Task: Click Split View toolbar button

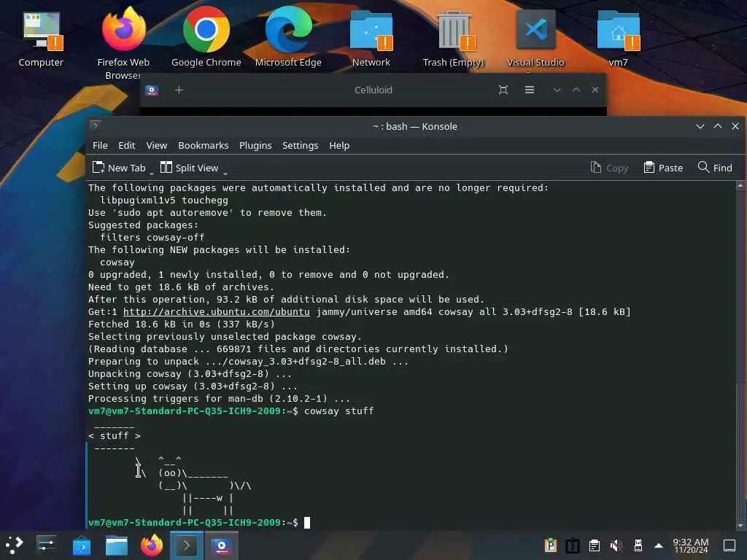Action: tap(189, 168)
